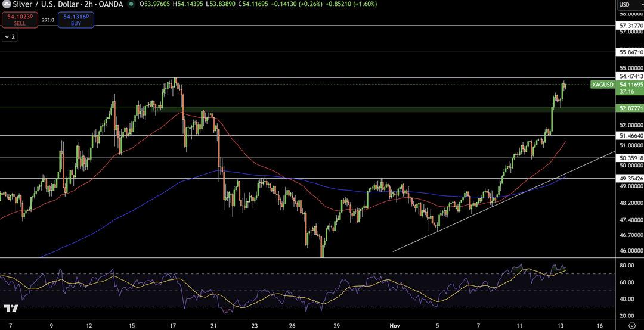Select the 51.46640 horizontal line price label
The image size is (644, 330).
[x=630, y=136]
